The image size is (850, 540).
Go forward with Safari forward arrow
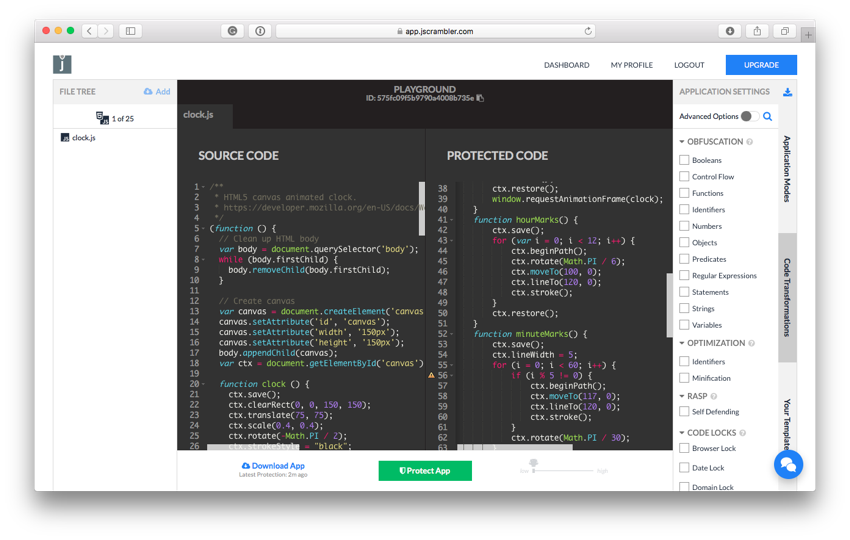pos(106,31)
